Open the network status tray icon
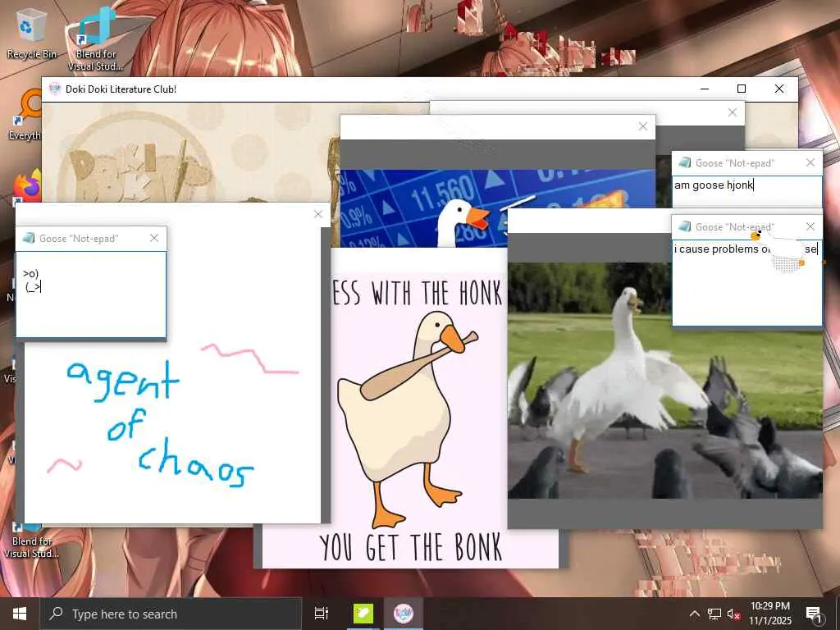Image resolution: width=840 pixels, height=630 pixels. coord(714,614)
